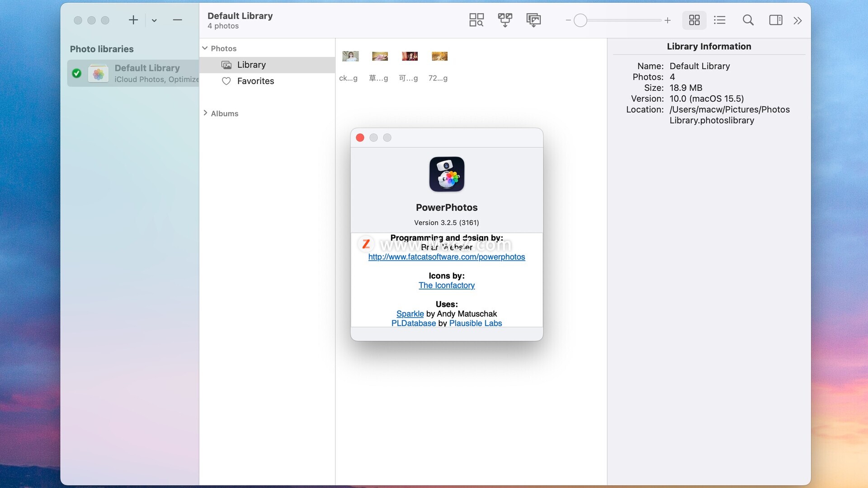Select the first photo thumbnail
This screenshot has height=488, width=868.
point(350,56)
